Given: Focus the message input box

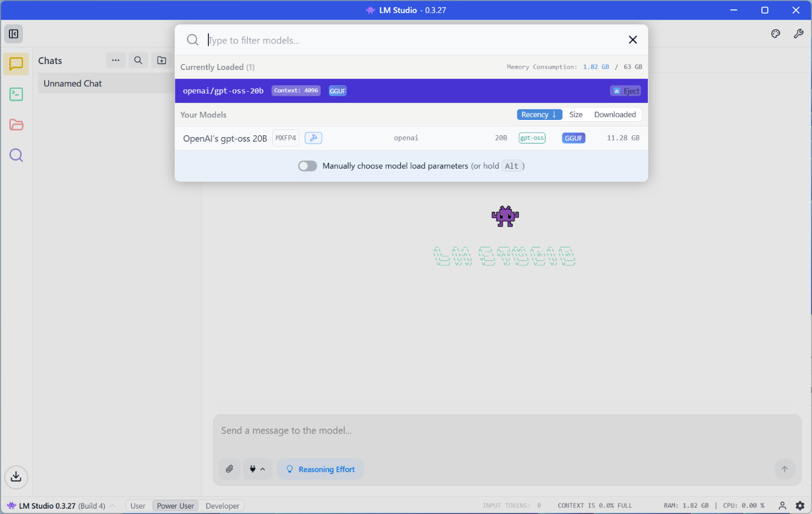Looking at the screenshot, I should [x=506, y=431].
